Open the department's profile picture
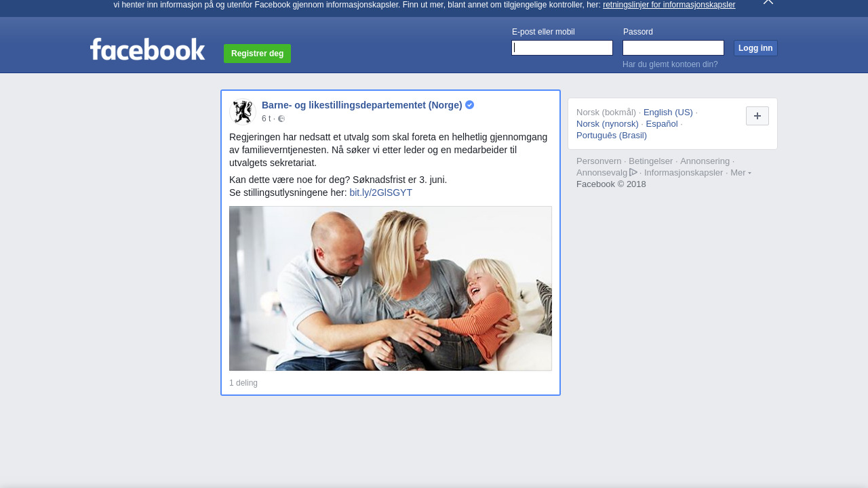 [242, 112]
